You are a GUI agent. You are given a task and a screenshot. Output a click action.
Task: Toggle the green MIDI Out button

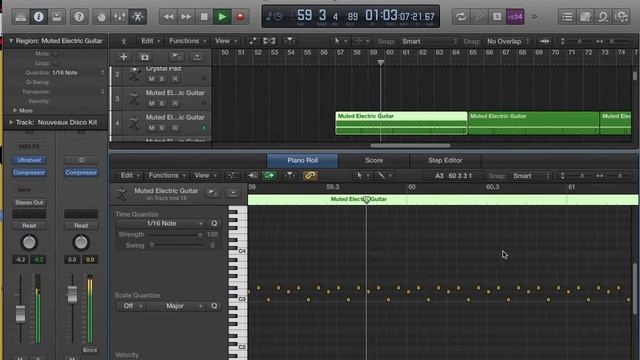(x=269, y=176)
